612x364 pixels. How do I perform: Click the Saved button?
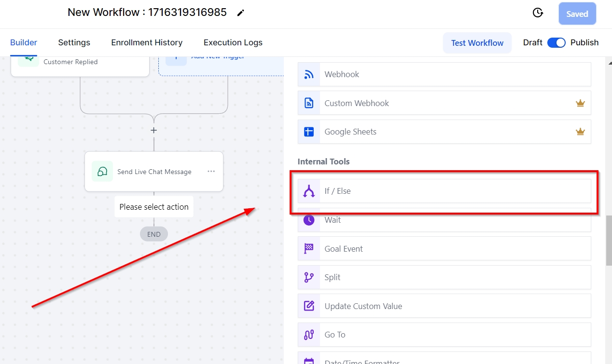point(577,14)
